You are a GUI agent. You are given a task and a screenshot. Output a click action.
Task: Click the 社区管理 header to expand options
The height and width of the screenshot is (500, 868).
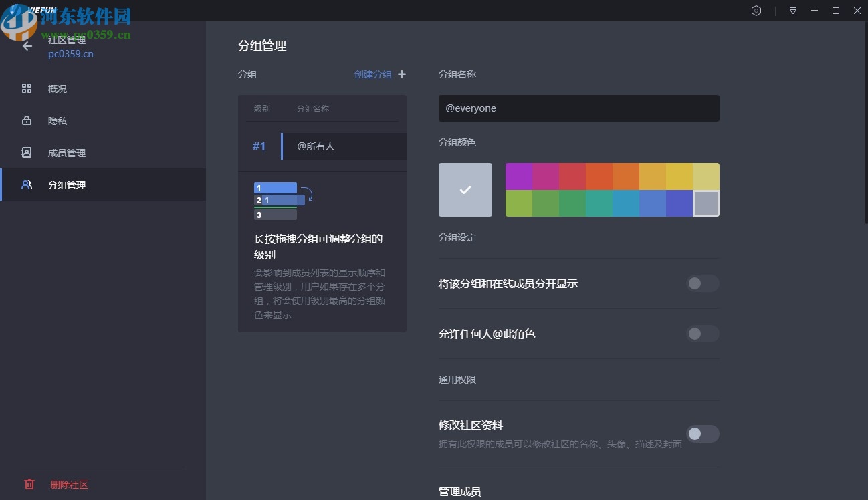[67, 40]
